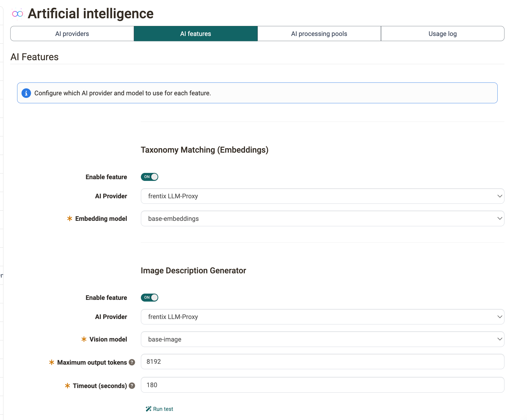Viewport: 527px width, 420px height.
Task: Open help icon for Timeout (seconds)
Action: (x=132, y=385)
